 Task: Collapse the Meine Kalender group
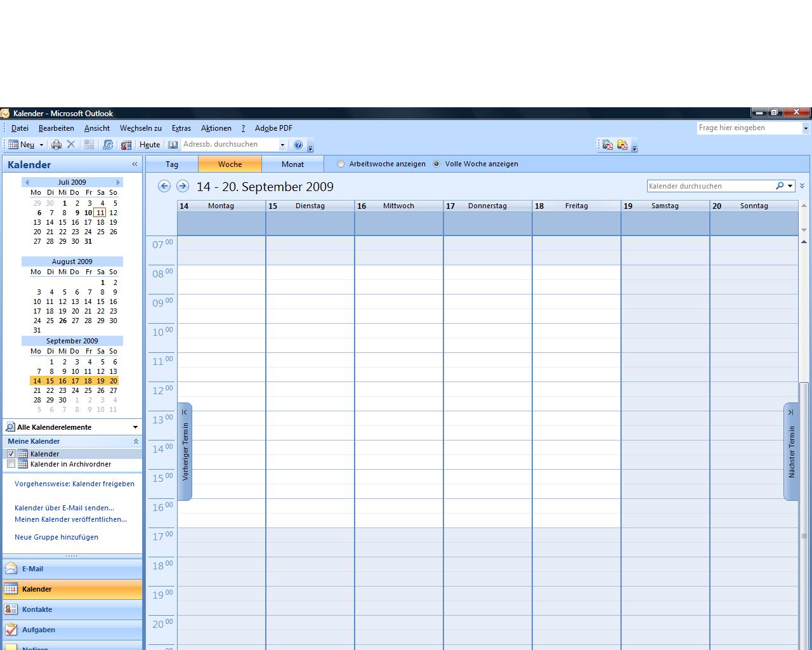pyautogui.click(x=135, y=441)
